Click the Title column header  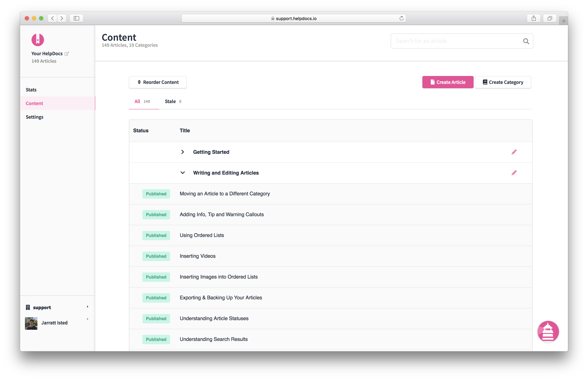[x=185, y=130]
